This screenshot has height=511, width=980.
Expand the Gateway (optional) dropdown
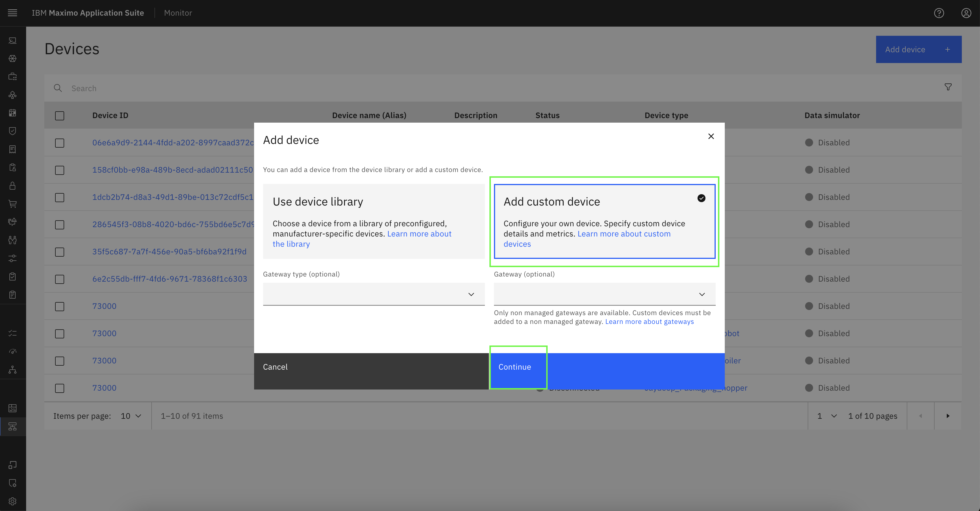point(604,294)
